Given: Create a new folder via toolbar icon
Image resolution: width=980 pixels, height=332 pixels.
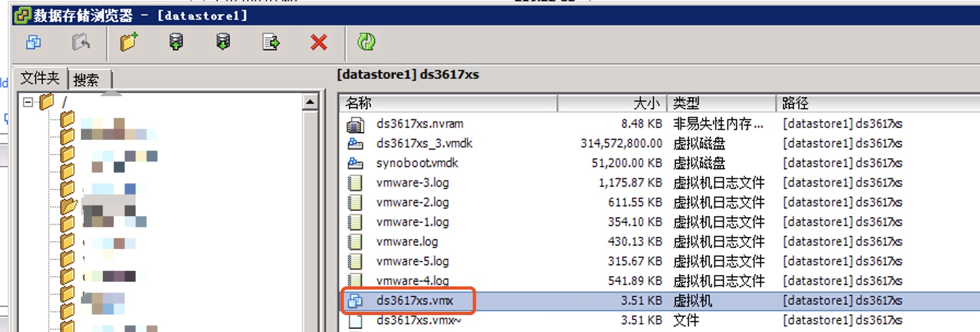Looking at the screenshot, I should tap(129, 42).
